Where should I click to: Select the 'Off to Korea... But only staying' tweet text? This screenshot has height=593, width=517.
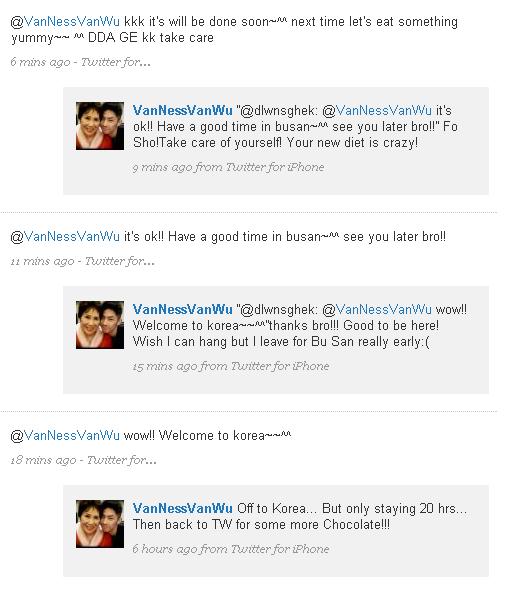click(300, 516)
